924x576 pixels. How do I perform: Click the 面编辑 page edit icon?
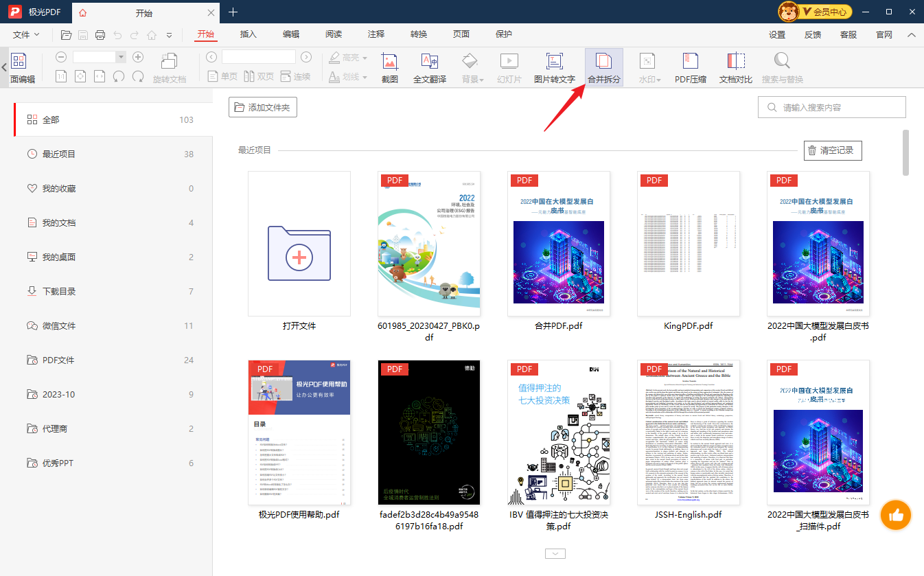(x=21, y=68)
